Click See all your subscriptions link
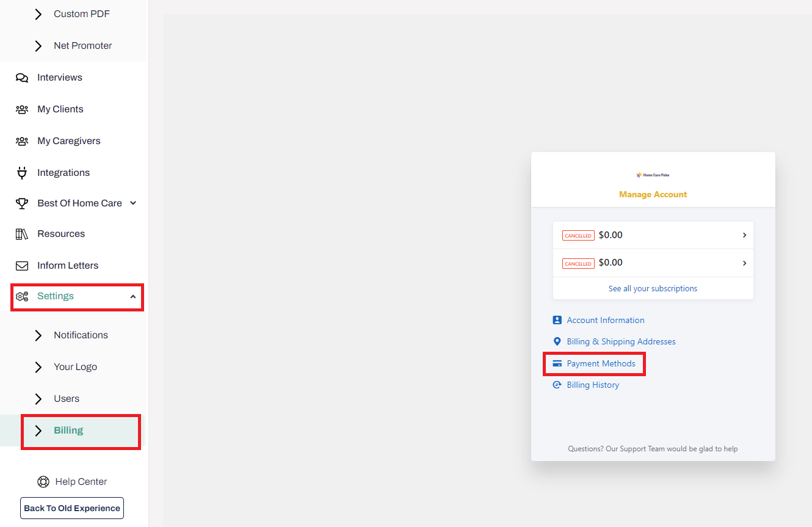This screenshot has width=812, height=527. (x=653, y=288)
